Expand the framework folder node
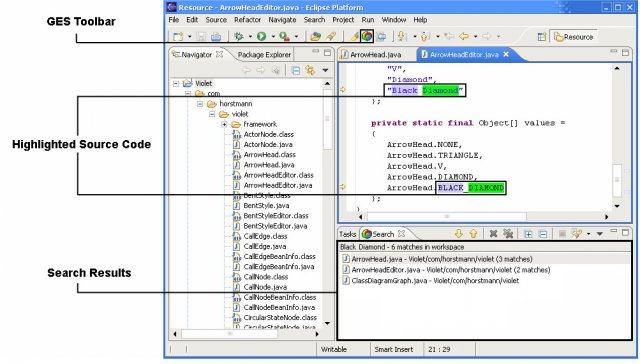This screenshot has height=364, width=640. pyautogui.click(x=224, y=124)
